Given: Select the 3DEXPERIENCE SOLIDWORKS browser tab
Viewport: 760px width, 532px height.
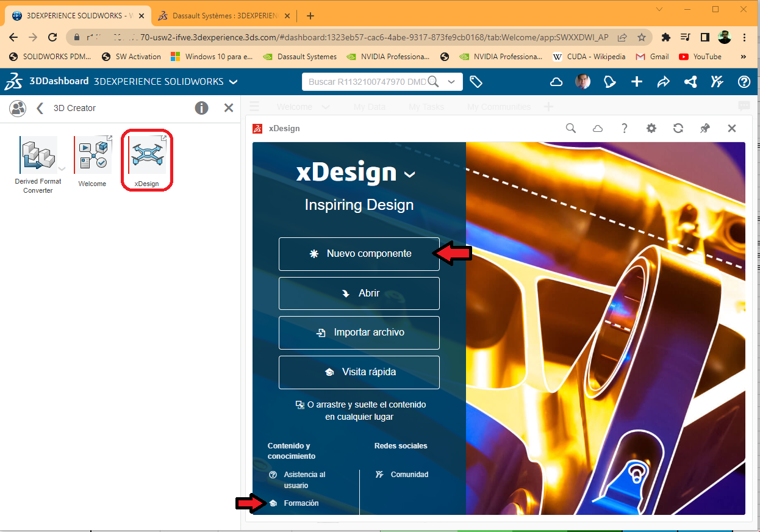Looking at the screenshot, I should [78, 16].
